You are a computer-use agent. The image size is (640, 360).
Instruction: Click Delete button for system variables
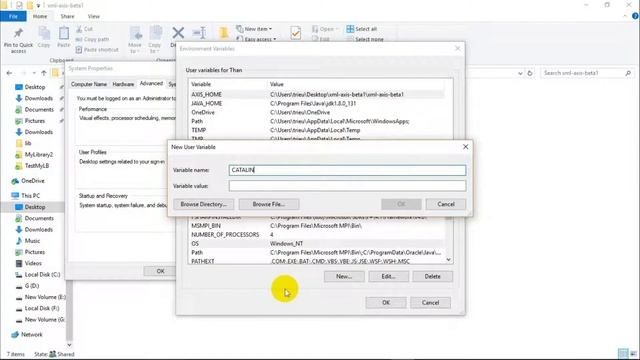[432, 276]
